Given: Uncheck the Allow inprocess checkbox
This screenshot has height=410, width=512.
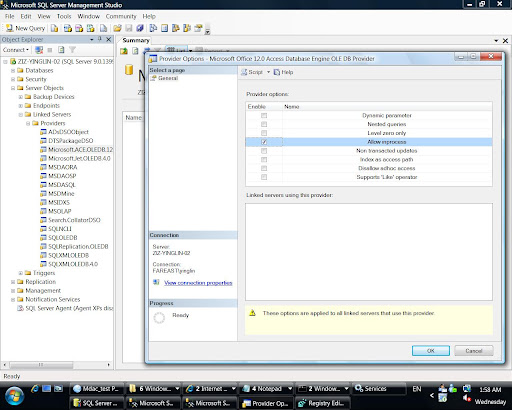Looking at the screenshot, I should (x=264, y=142).
